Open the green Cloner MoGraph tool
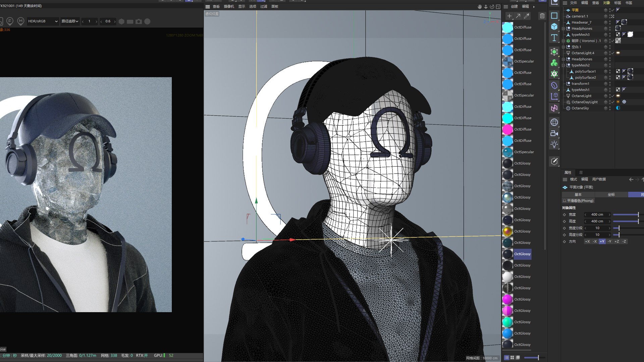Image resolution: width=644 pixels, height=362 pixels. [554, 63]
